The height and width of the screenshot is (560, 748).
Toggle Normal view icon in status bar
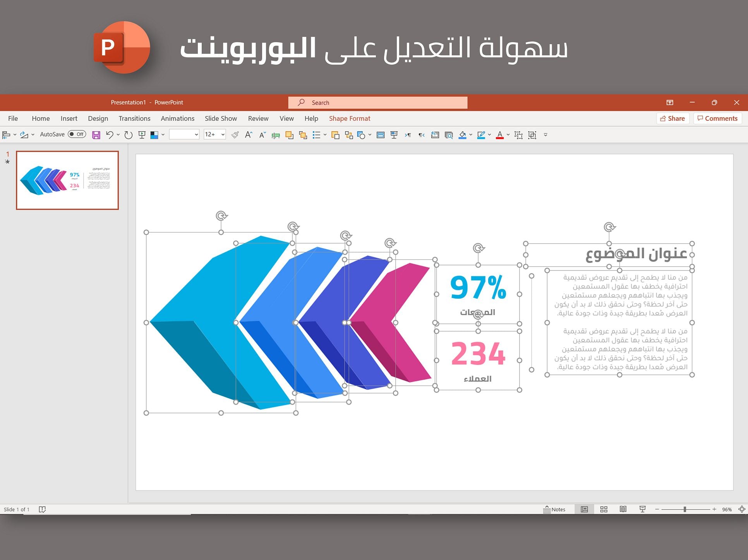tap(585, 509)
